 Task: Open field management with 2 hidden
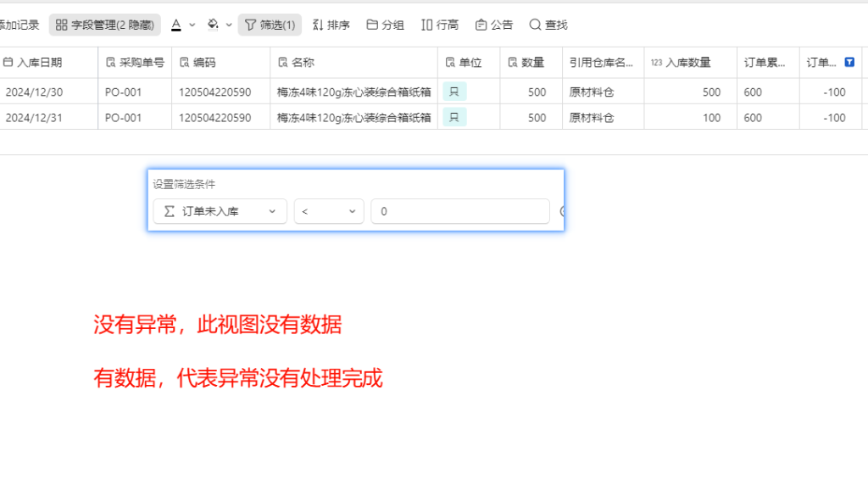pos(104,25)
